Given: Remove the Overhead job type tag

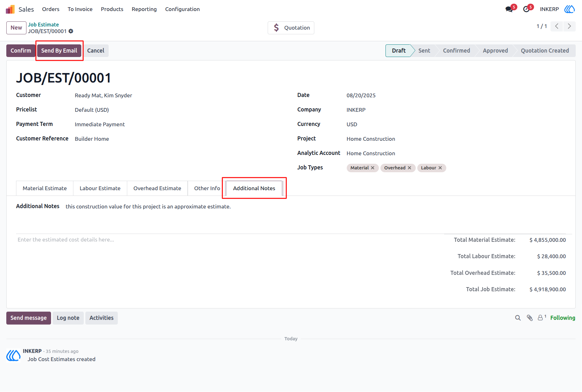Looking at the screenshot, I should (409, 168).
